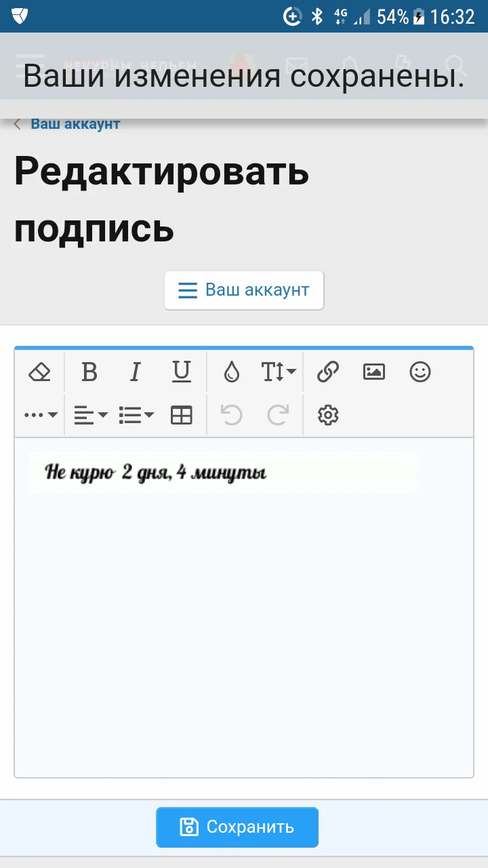Image resolution: width=488 pixels, height=868 pixels.
Task: Open the list type dropdown
Action: point(136,415)
